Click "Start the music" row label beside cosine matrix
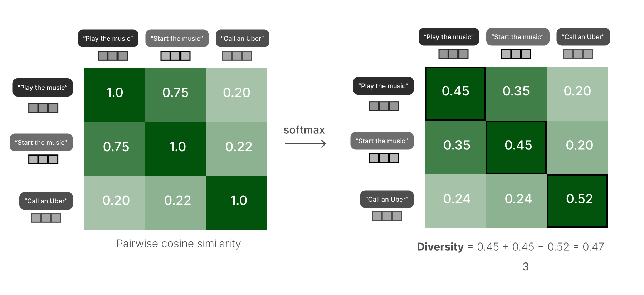644x295 pixels. [x=41, y=142]
